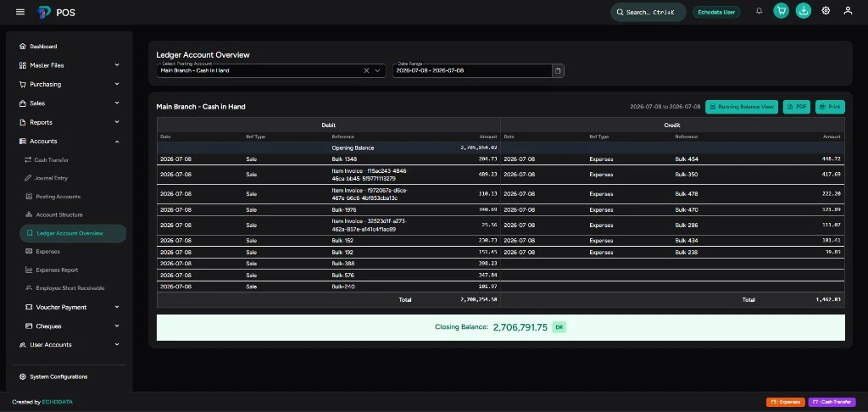Expand the Purchasing chevron
The image size is (868, 412).
117,84
